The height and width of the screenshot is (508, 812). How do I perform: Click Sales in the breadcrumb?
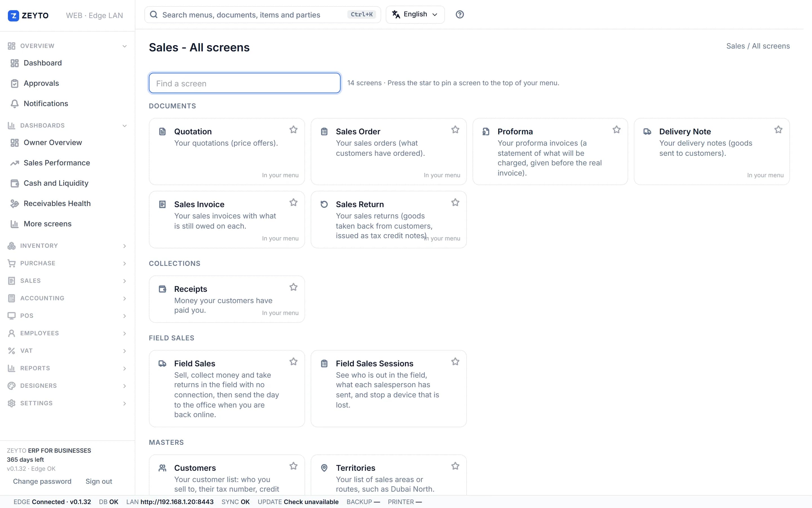(x=736, y=46)
